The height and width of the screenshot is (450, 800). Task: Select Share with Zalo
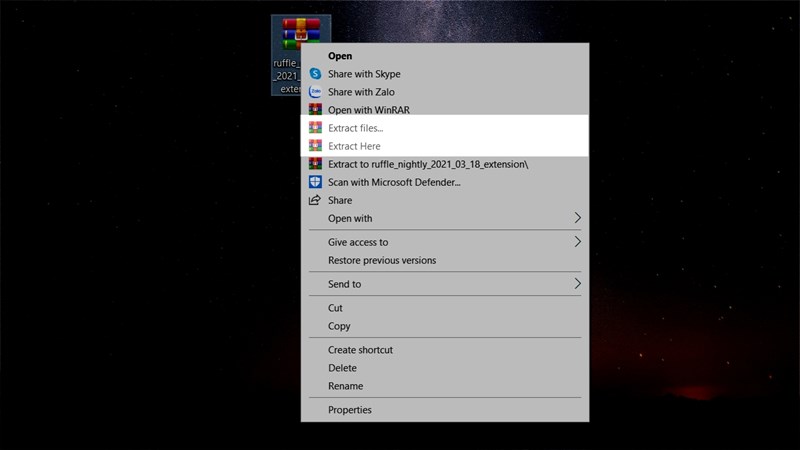point(445,92)
